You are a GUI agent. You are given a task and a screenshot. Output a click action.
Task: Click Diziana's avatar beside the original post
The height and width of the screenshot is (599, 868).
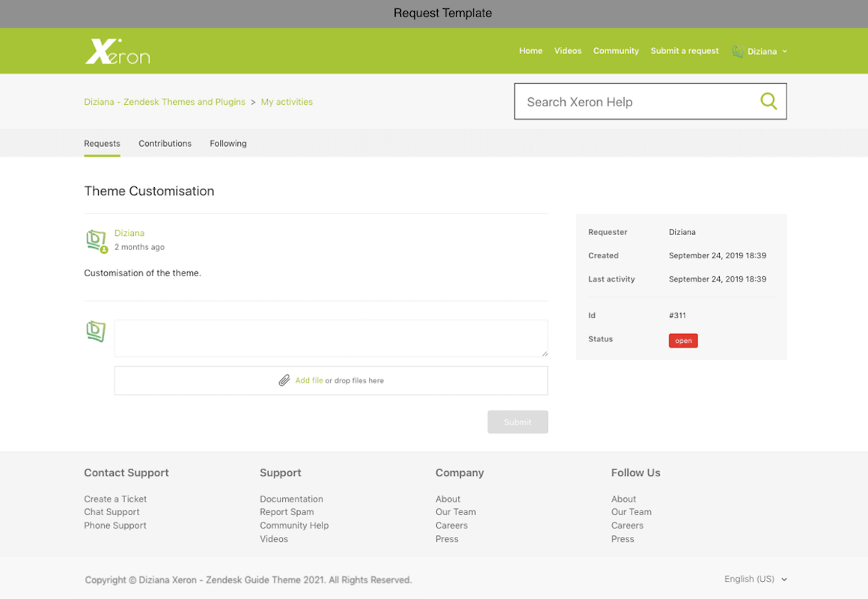[x=96, y=240]
